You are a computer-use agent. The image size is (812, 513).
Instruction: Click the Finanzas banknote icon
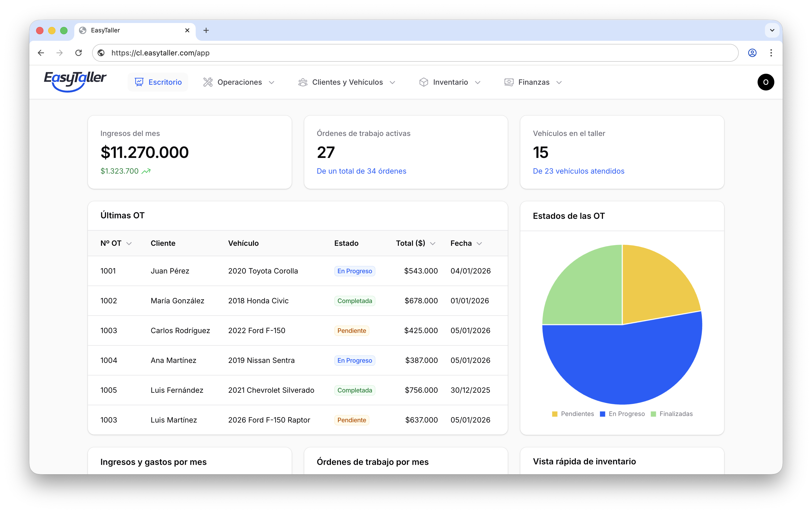[x=509, y=82]
